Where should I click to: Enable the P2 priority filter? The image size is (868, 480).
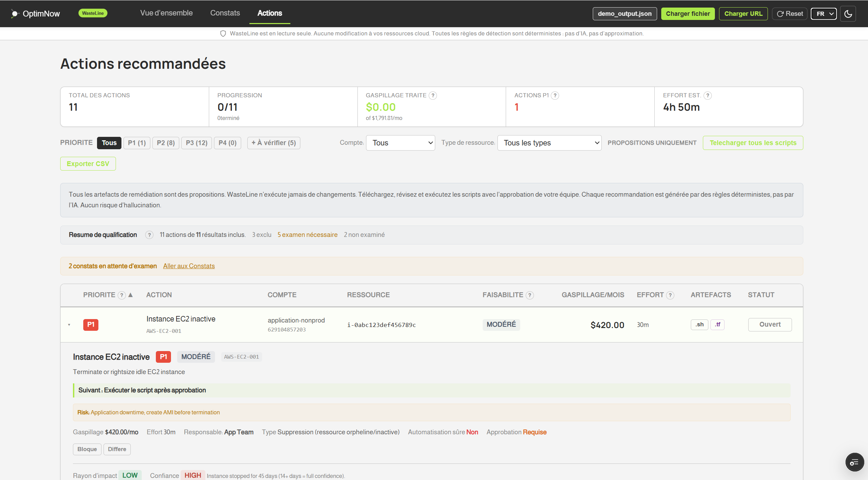[x=165, y=143]
